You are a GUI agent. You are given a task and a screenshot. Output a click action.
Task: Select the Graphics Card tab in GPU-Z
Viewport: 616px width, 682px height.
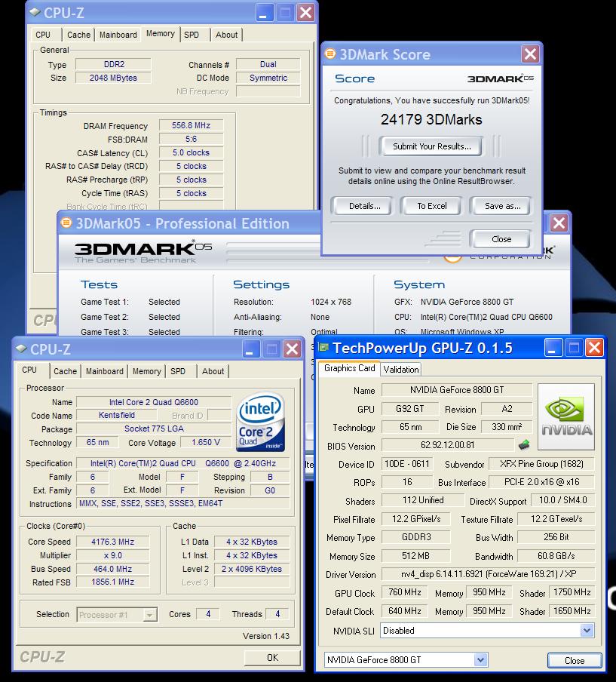pyautogui.click(x=349, y=368)
